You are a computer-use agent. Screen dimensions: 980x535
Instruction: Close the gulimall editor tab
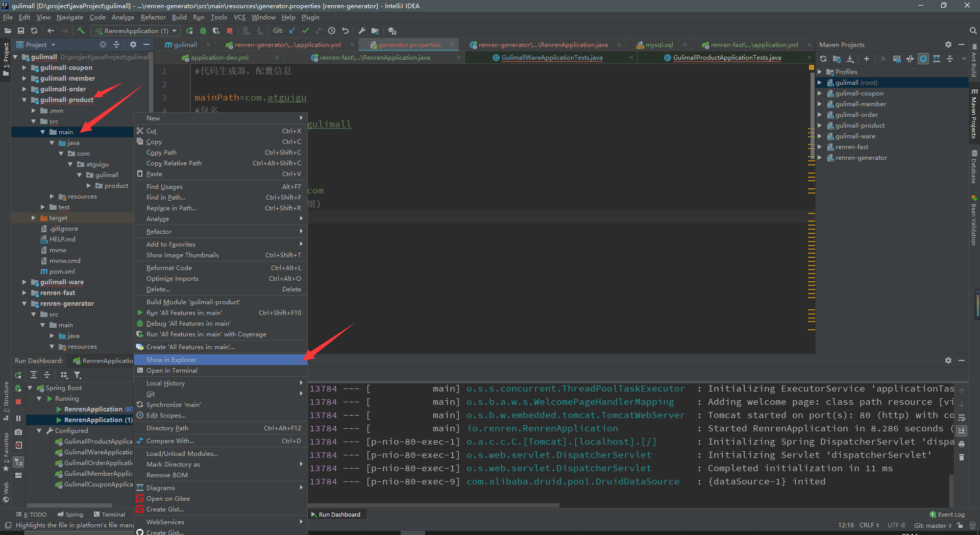[x=209, y=44]
